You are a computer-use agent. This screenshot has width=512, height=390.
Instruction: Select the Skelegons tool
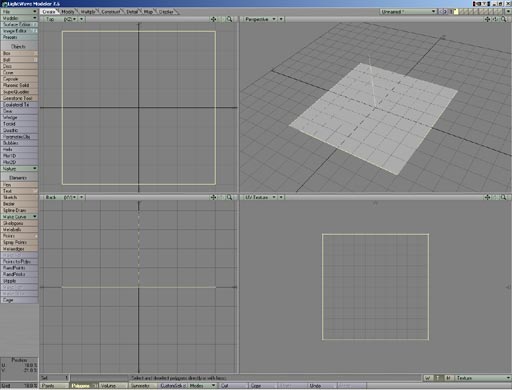click(19, 223)
